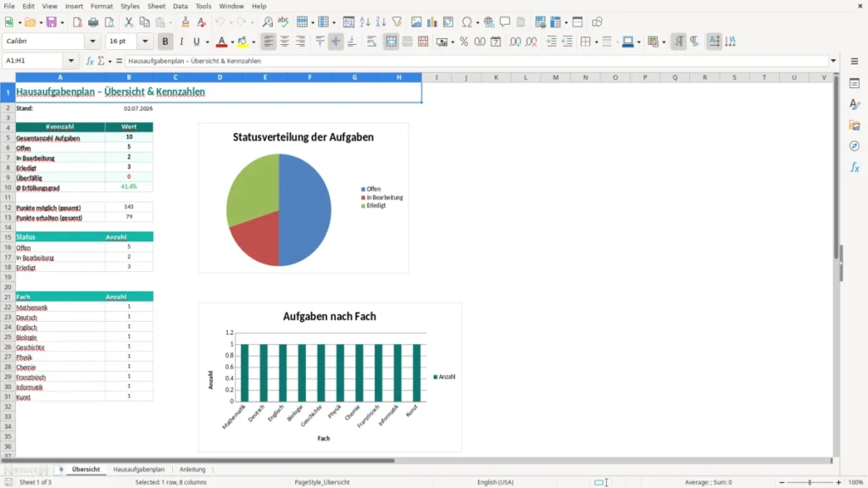868x488 pixels.
Task: Insert a chart
Action: [432, 22]
